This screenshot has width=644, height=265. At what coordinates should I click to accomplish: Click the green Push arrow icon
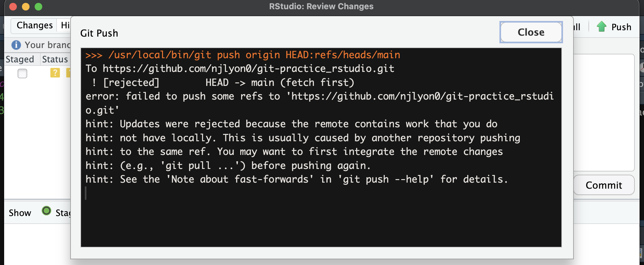coord(601,27)
